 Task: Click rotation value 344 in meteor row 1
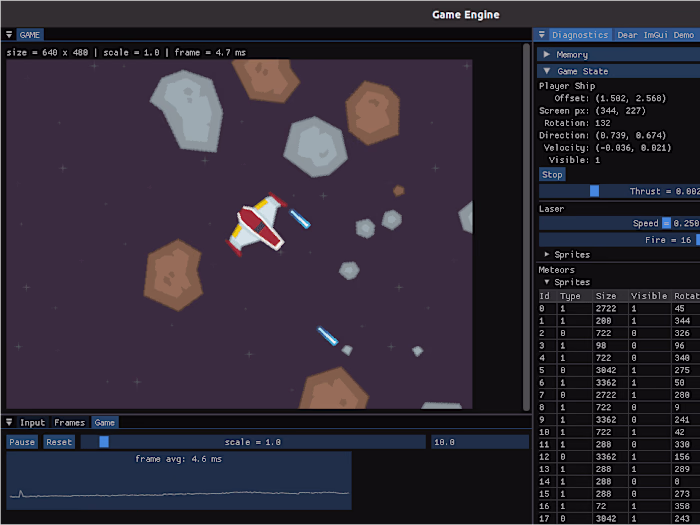(x=682, y=321)
